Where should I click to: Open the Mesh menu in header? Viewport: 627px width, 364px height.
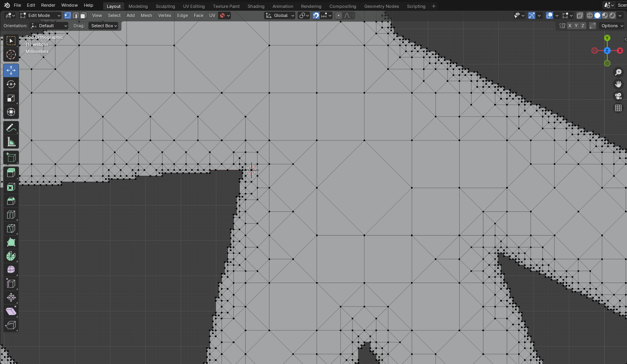(146, 15)
